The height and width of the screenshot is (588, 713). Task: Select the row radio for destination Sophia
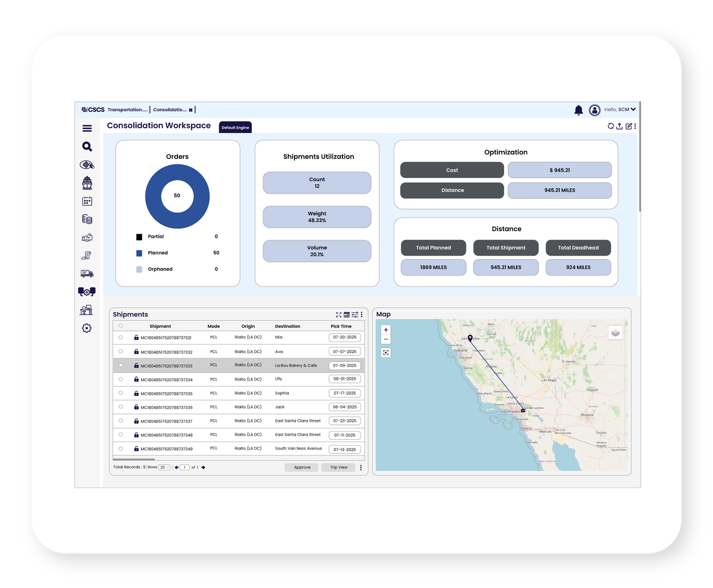121,393
